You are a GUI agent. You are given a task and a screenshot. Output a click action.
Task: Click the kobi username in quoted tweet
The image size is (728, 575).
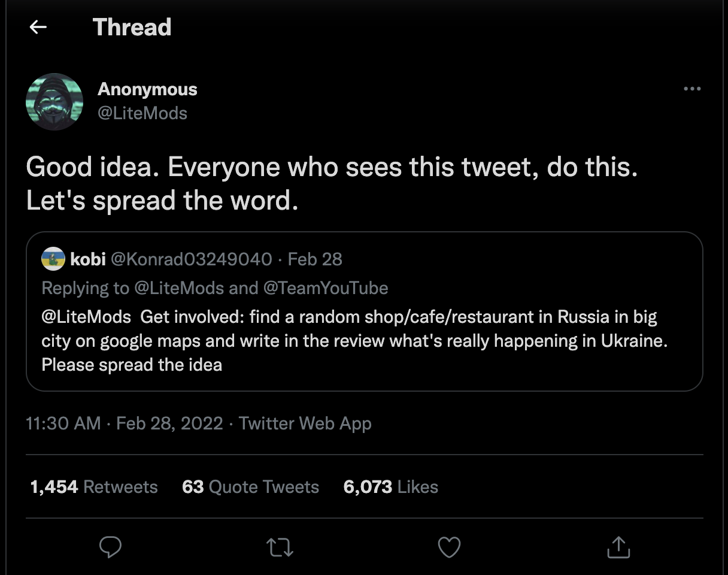tap(88, 259)
